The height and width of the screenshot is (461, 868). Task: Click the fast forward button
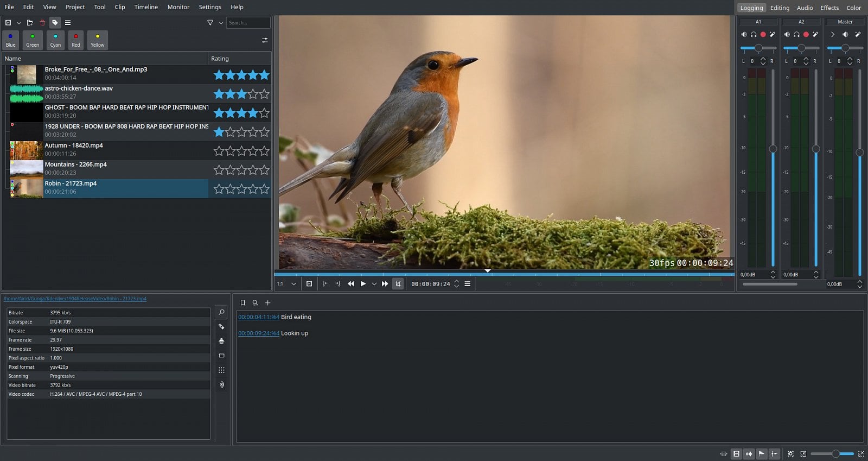pos(385,284)
